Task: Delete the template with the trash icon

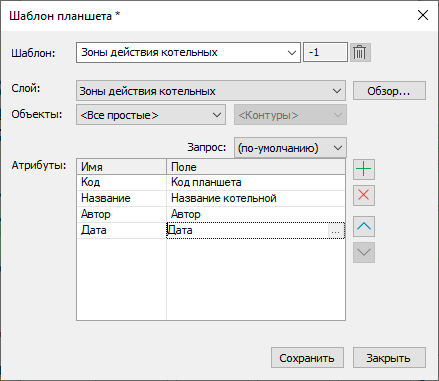Action: [x=360, y=52]
